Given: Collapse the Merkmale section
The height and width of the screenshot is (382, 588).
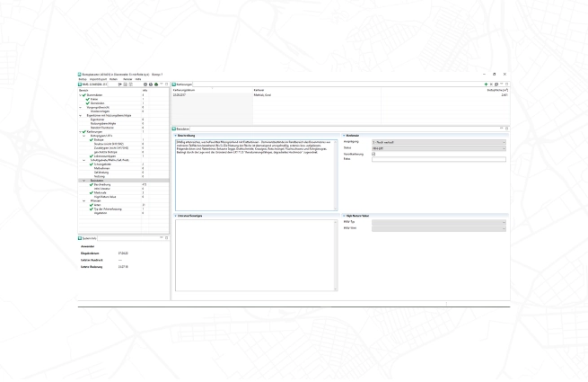Looking at the screenshot, I should 346,136.
